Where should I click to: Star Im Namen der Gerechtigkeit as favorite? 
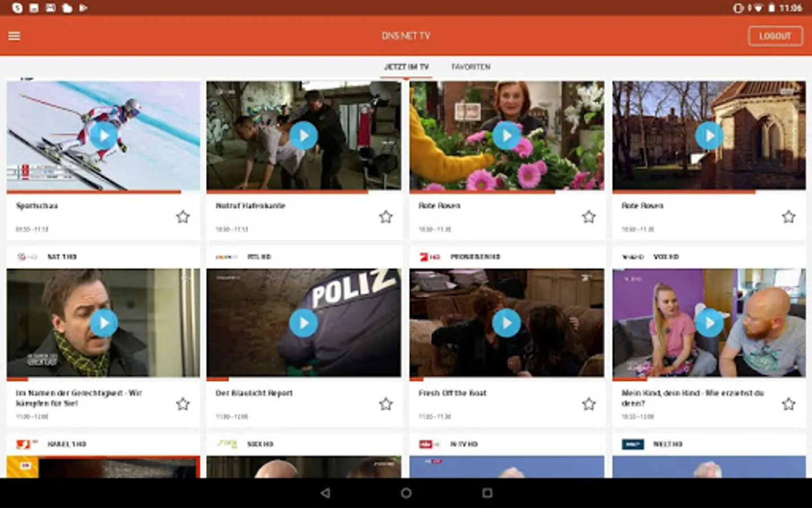coord(183,404)
